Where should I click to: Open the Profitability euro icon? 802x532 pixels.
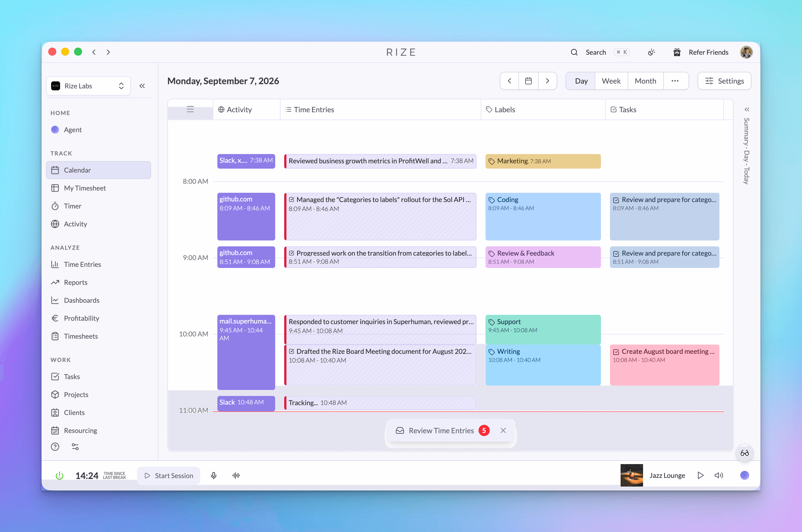pos(55,318)
